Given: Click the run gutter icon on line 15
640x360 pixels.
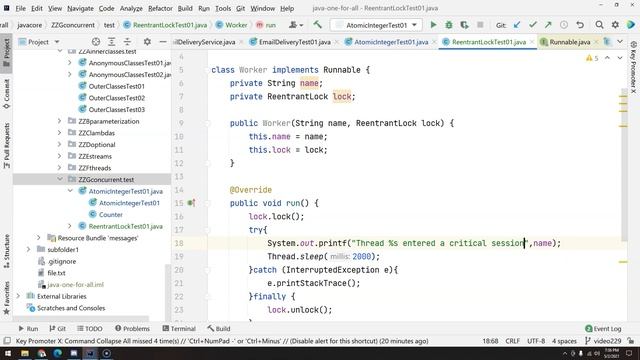Looking at the screenshot, I should click(x=191, y=203).
